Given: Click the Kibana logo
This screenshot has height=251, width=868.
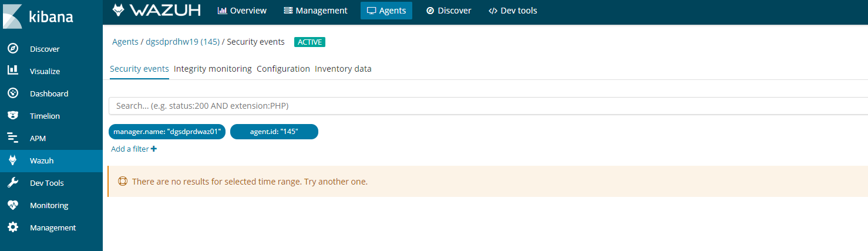Looking at the screenshot, I should (39, 16).
